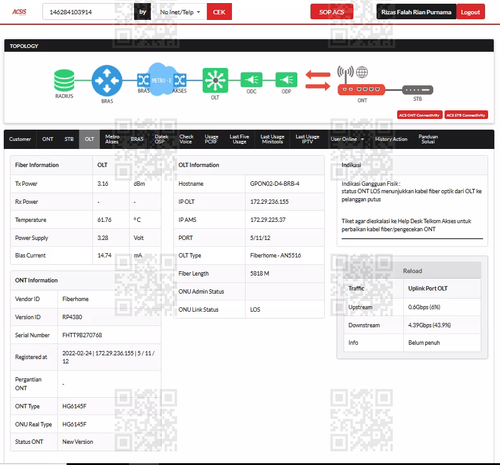Click Temperature value 61.76
500x465 pixels.
(104, 220)
